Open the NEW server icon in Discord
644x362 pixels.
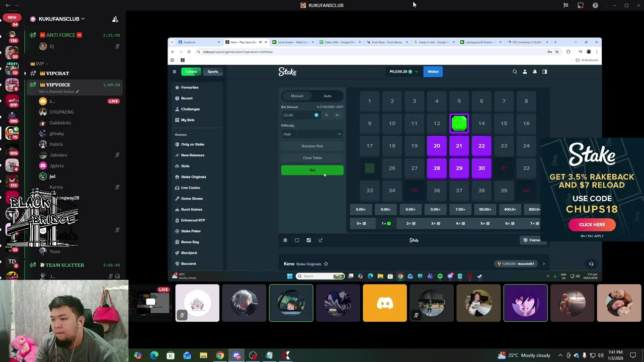tap(12, 18)
